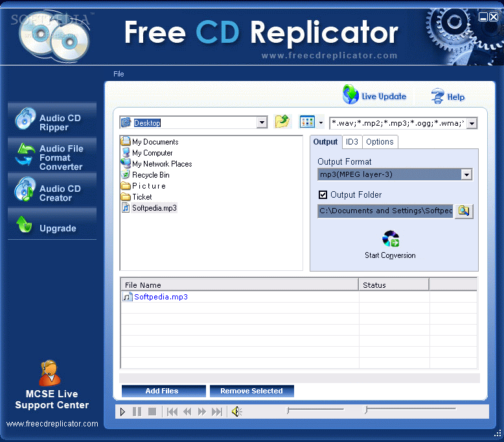The width and height of the screenshot is (504, 442).
Task: Click the Add Files button
Action: (164, 391)
